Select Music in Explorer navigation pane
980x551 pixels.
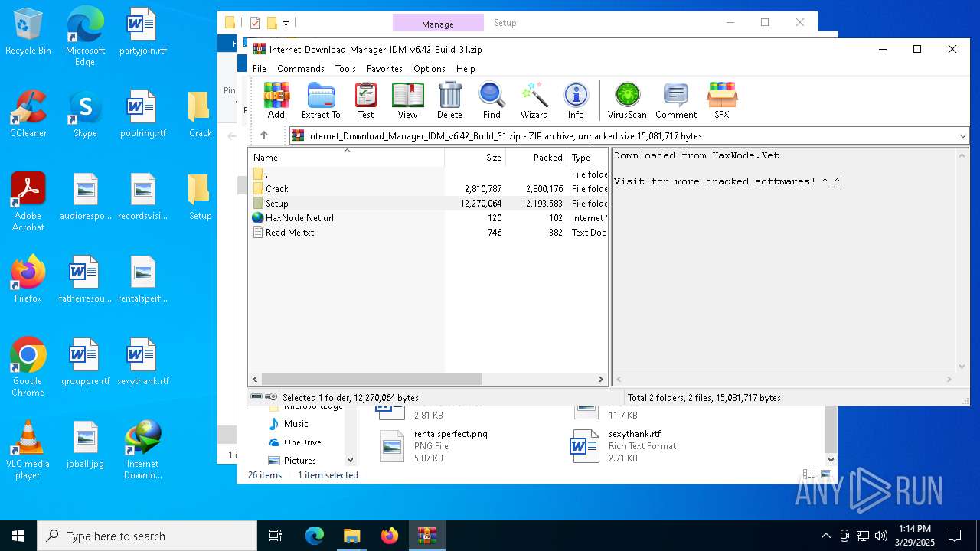point(296,424)
